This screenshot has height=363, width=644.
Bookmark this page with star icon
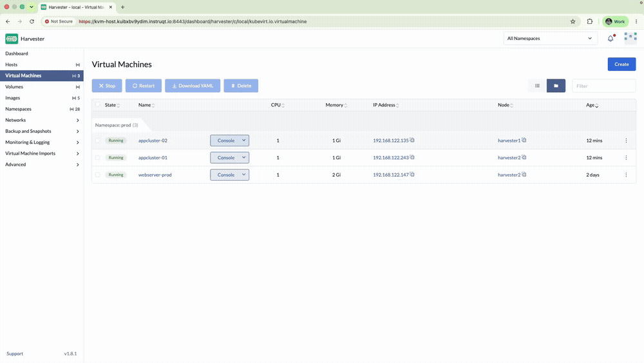(x=573, y=21)
